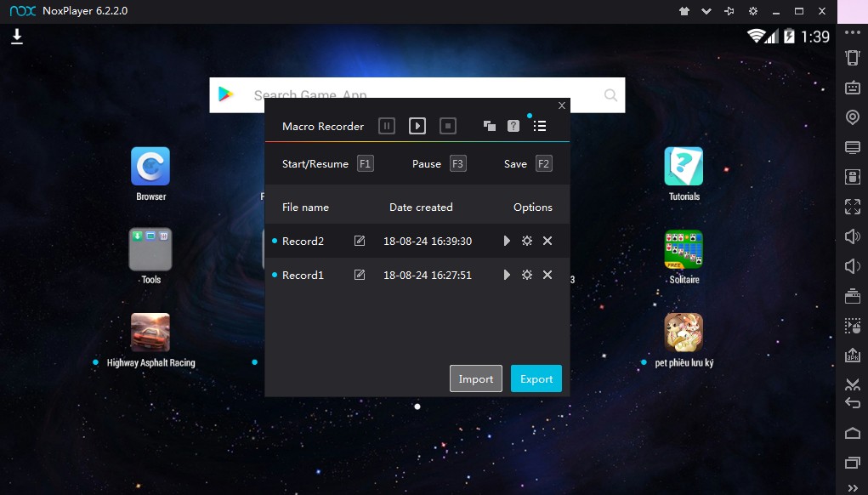Click the Wi-Fi signal icon
The image size is (868, 495).
756,37
